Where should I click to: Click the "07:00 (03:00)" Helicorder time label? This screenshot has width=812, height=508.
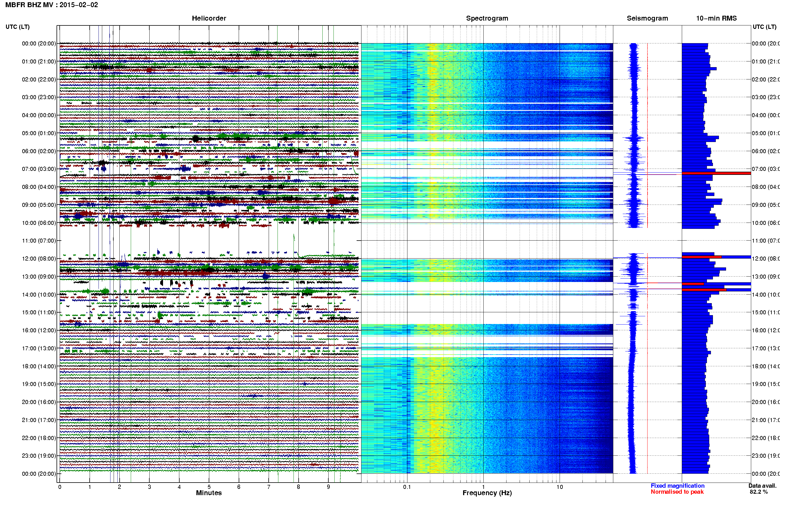(x=39, y=169)
